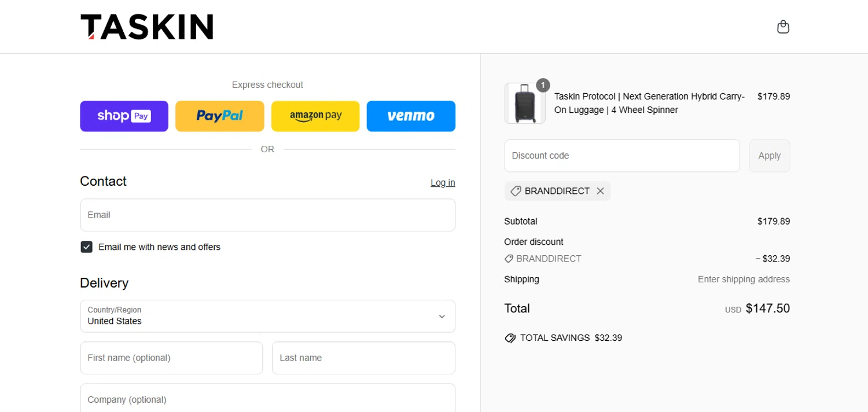Click the quantity badge on luggage thumbnail
868x412 pixels.
(542, 85)
